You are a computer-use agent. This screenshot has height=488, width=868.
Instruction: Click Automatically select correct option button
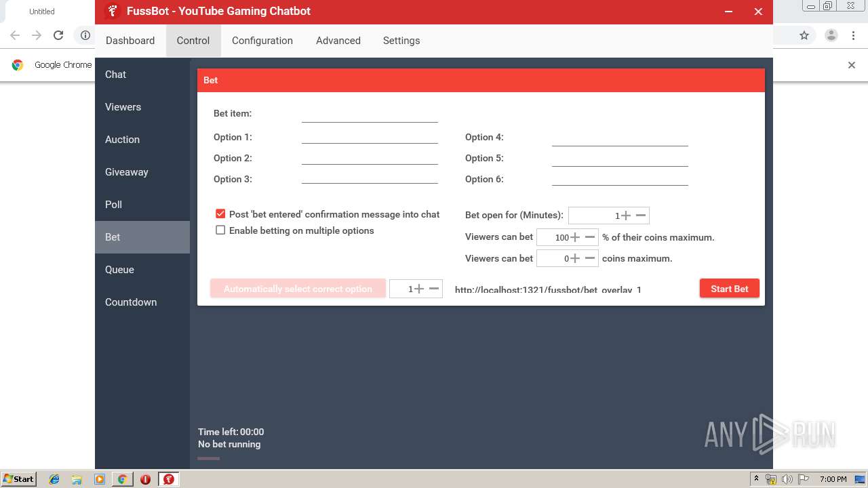coord(298,289)
